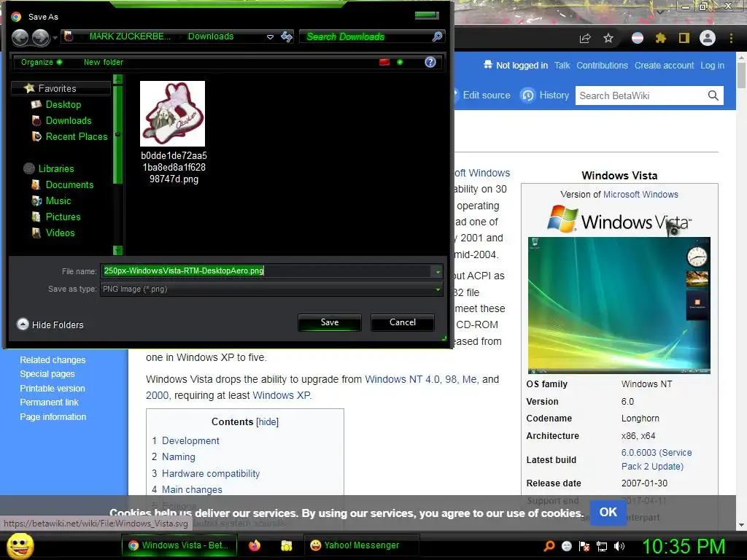
Task: Change view using the red views icon
Action: point(384,62)
